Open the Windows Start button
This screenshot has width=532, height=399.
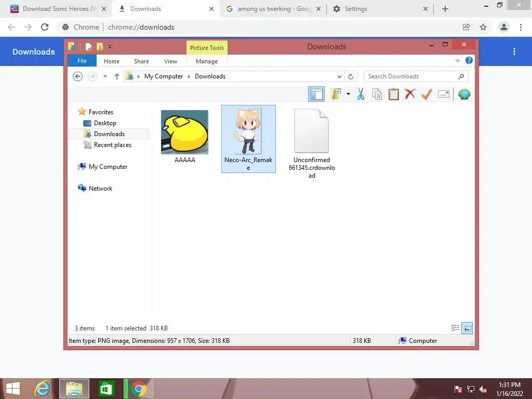coord(13,389)
